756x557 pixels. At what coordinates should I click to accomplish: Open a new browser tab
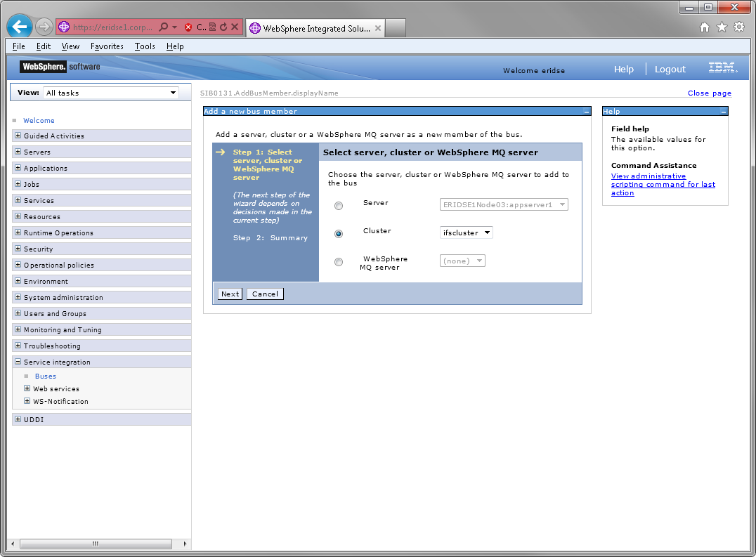click(x=396, y=28)
